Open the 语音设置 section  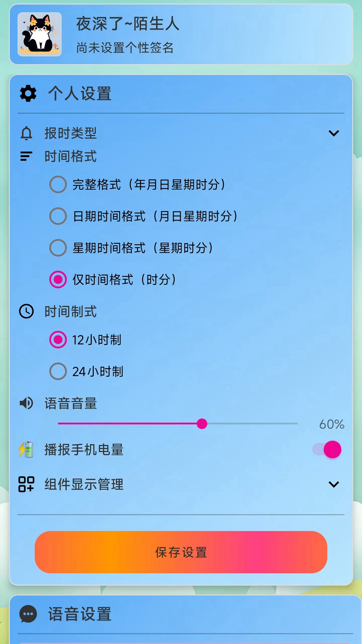click(x=80, y=614)
